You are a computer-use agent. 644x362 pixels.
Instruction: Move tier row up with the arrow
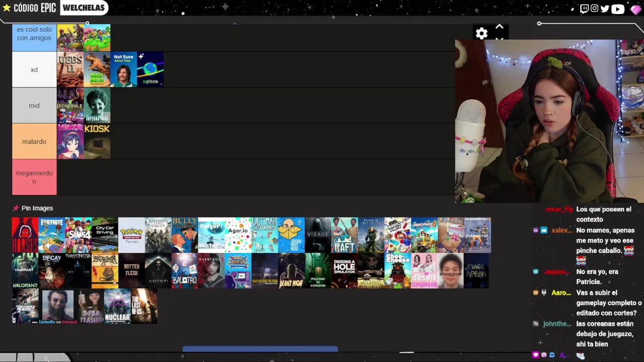click(x=499, y=27)
